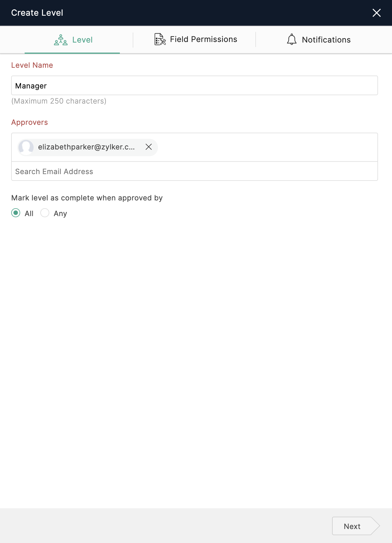392x543 pixels.
Task: Click the Search Email Address field
Action: (195, 171)
